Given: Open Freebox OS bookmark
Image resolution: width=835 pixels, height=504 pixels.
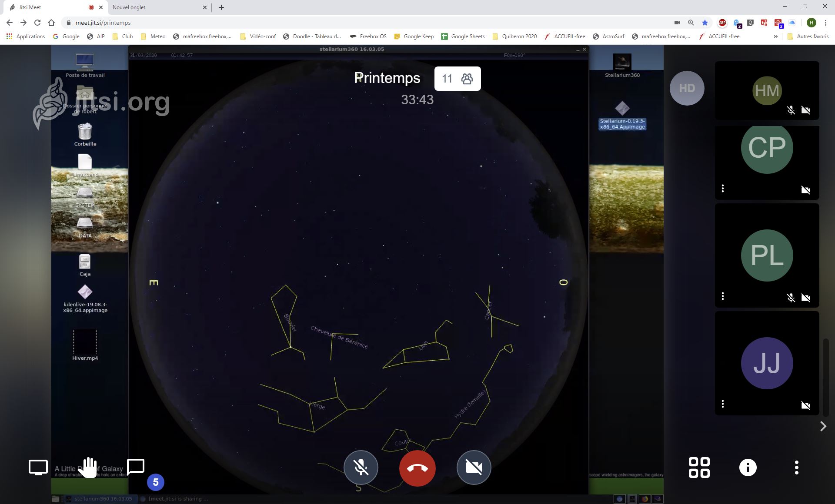Looking at the screenshot, I should (x=368, y=36).
